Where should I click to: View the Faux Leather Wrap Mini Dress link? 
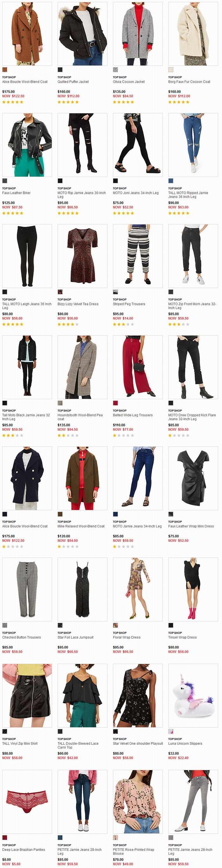[x=191, y=526]
